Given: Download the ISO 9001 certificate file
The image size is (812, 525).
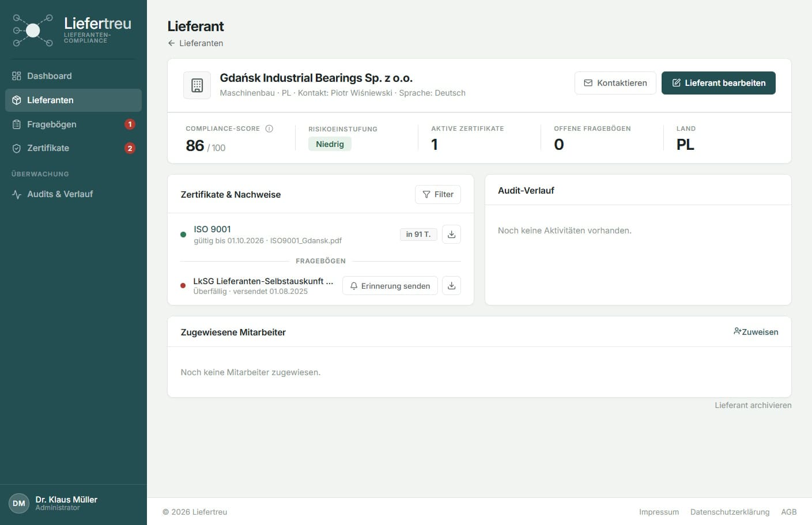Looking at the screenshot, I should [x=451, y=234].
